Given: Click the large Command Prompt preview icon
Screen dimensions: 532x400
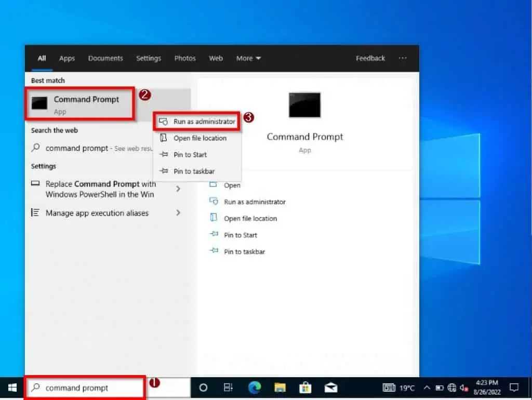Looking at the screenshot, I should (304, 105).
